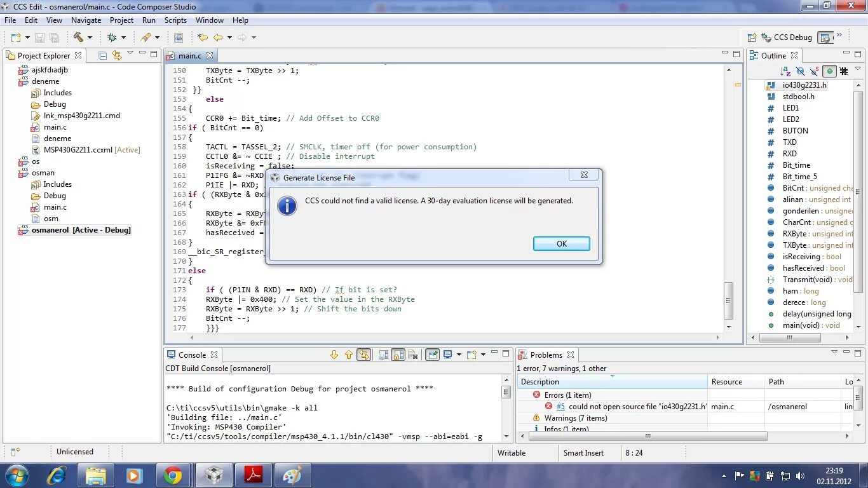Toggle Link with Editor in Project Explorer
The image size is (868, 488).
tap(116, 55)
